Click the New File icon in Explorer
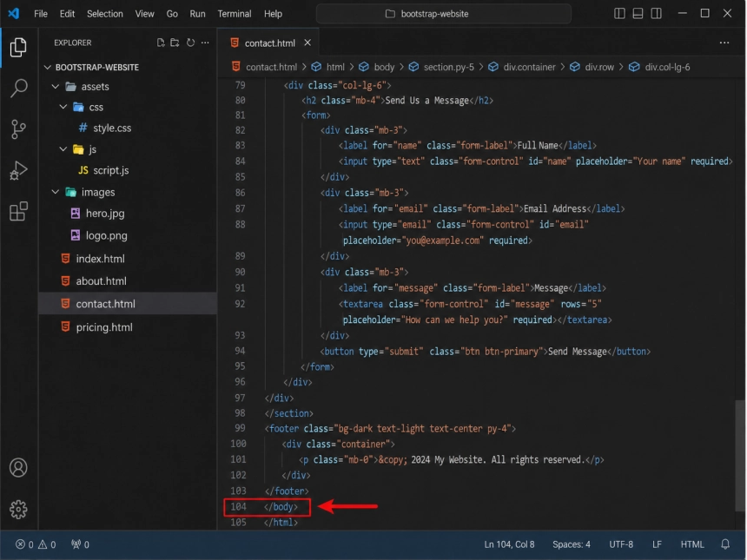Image resolution: width=747 pixels, height=560 pixels. click(x=161, y=43)
